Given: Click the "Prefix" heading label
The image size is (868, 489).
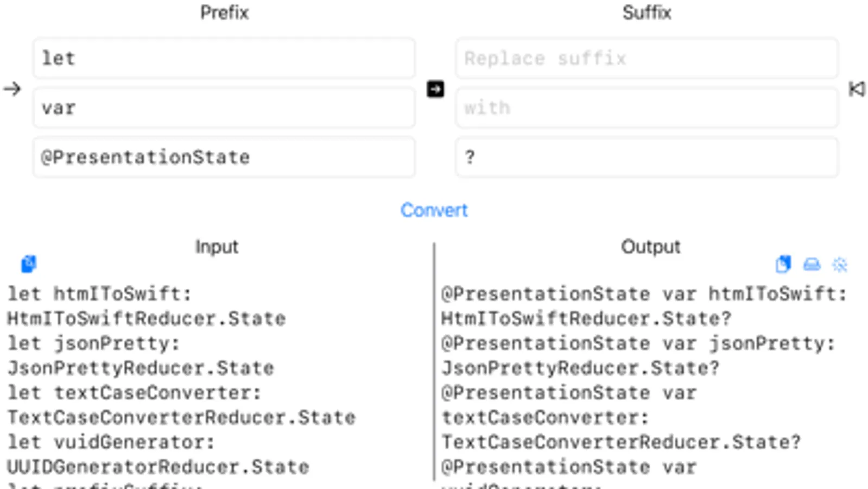Looking at the screenshot, I should (x=224, y=12).
